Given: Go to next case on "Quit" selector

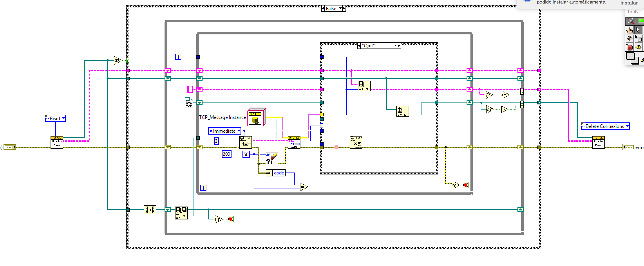Looking at the screenshot, I should click(399, 45).
